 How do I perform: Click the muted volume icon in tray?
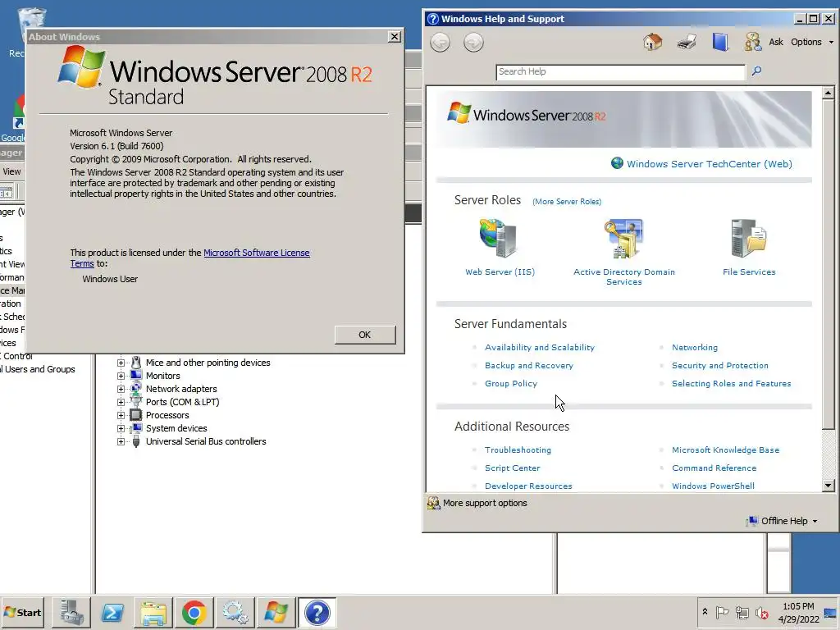[761, 612]
